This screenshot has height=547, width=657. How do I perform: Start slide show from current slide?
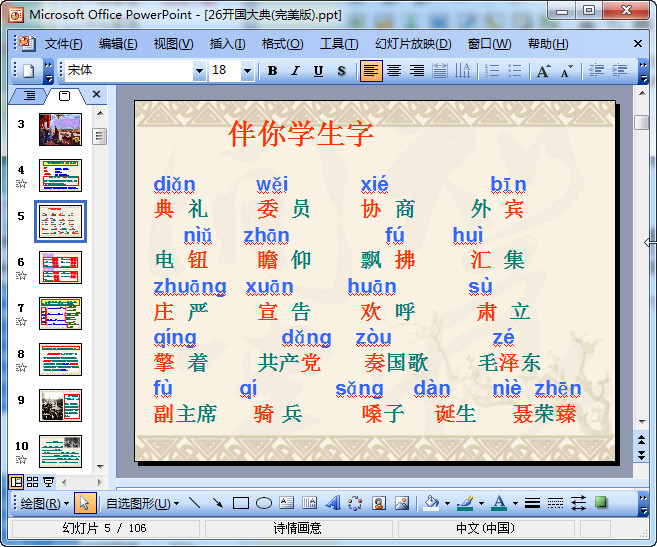49,482
